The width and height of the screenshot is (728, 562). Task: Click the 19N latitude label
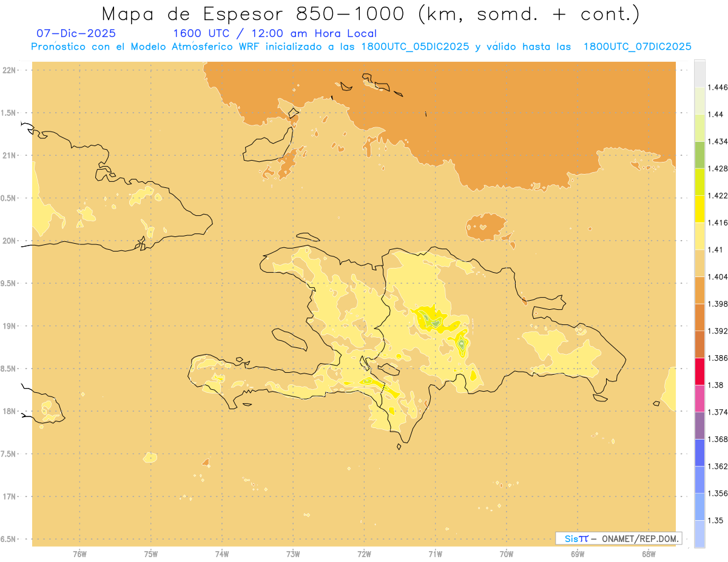(9, 326)
